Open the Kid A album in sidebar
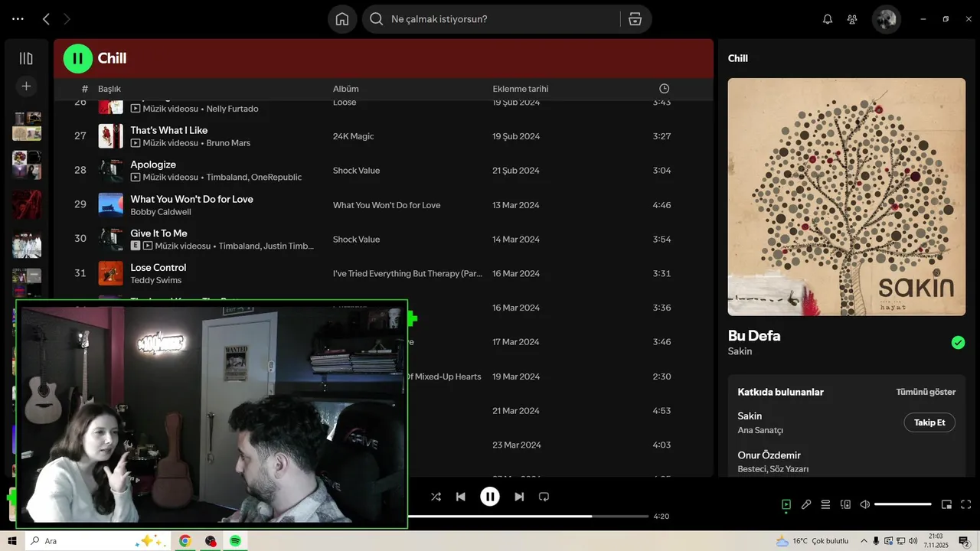The image size is (980, 551). tap(27, 243)
